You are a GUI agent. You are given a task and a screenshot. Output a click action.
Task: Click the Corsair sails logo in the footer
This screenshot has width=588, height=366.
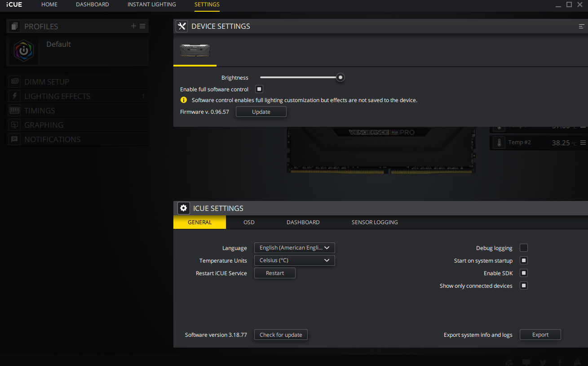click(x=577, y=362)
